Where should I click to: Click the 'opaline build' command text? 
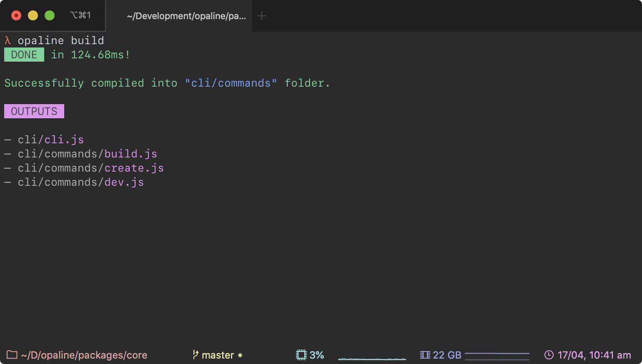pyautogui.click(x=61, y=40)
